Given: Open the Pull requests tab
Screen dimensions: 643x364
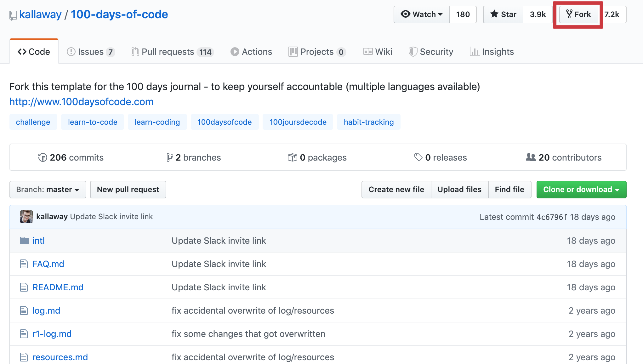Looking at the screenshot, I should click(173, 52).
